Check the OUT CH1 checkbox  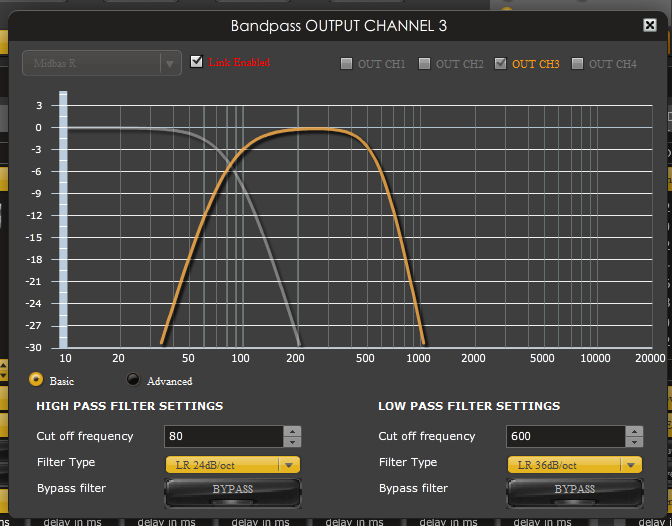(346, 64)
